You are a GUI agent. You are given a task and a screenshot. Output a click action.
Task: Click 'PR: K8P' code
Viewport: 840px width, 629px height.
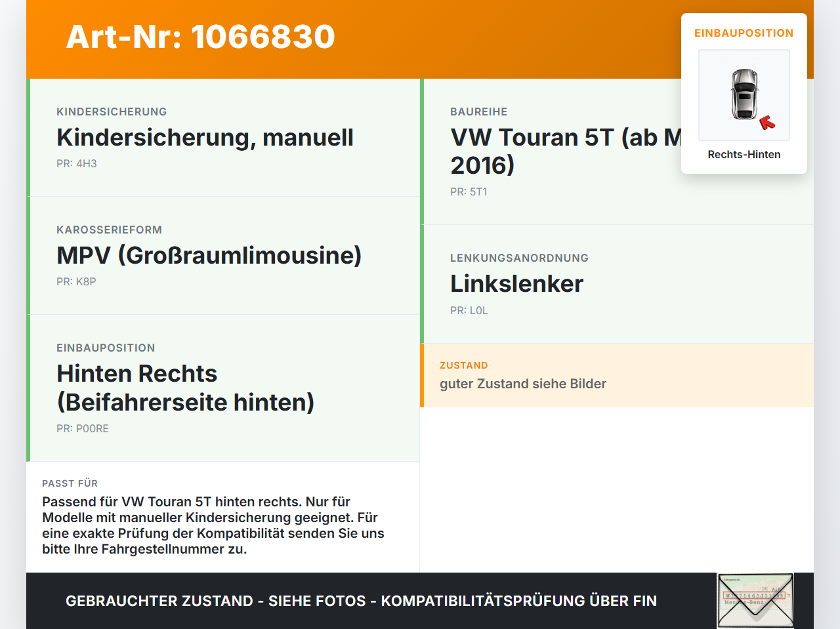pos(76,282)
